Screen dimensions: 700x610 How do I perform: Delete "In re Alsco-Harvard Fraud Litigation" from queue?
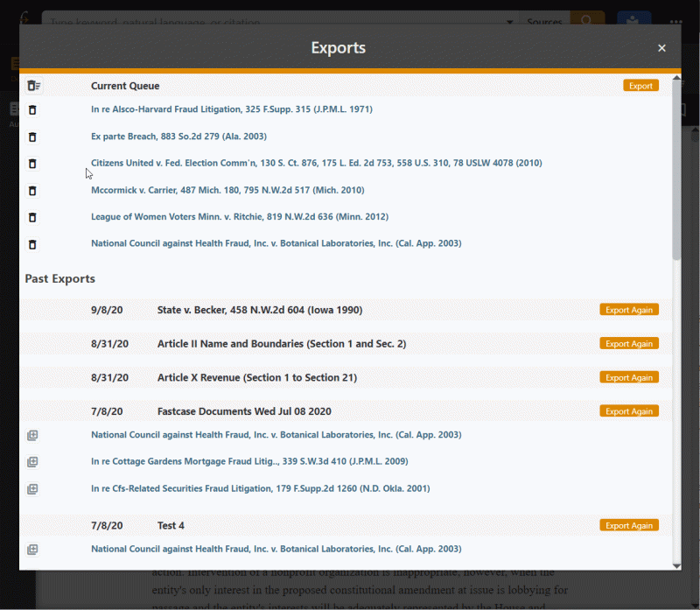click(32, 110)
